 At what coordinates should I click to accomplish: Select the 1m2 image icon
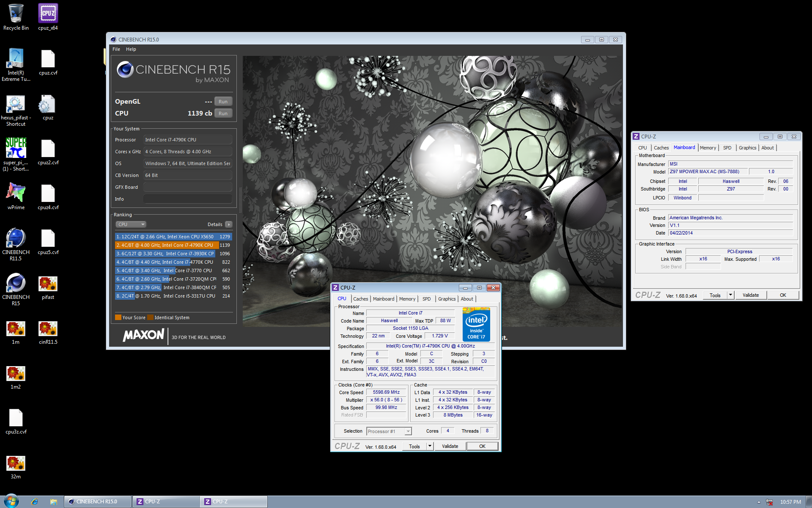click(16, 377)
